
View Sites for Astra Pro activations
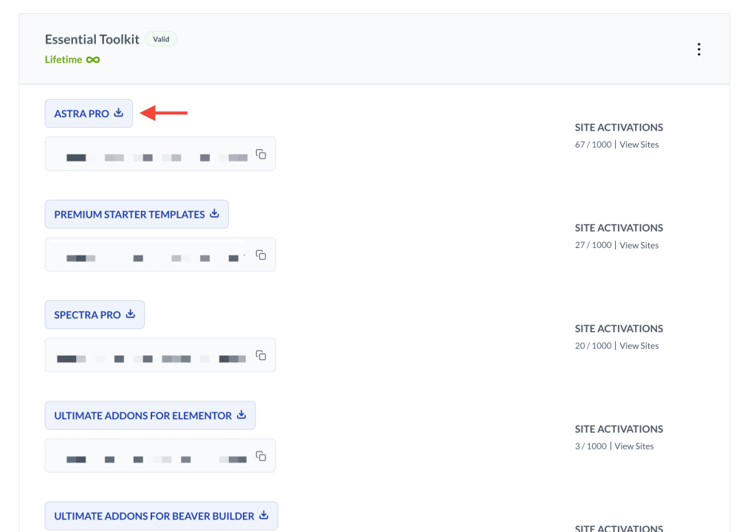coord(639,144)
